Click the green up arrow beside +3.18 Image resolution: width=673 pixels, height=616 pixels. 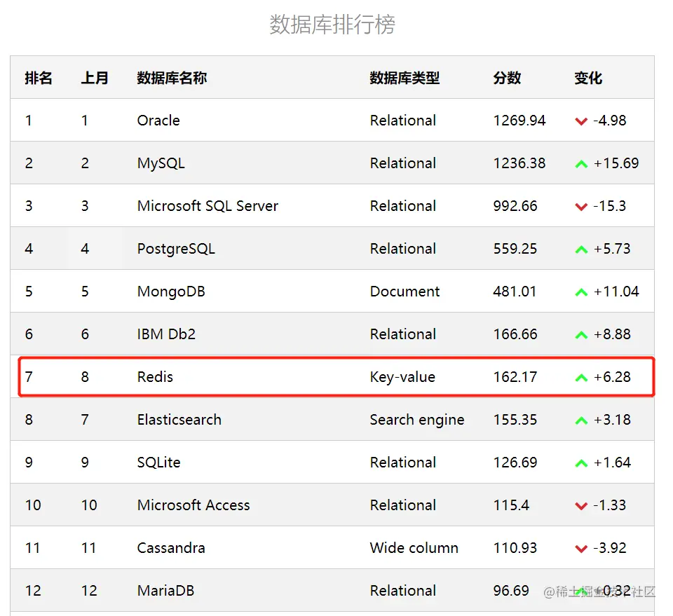(x=581, y=420)
